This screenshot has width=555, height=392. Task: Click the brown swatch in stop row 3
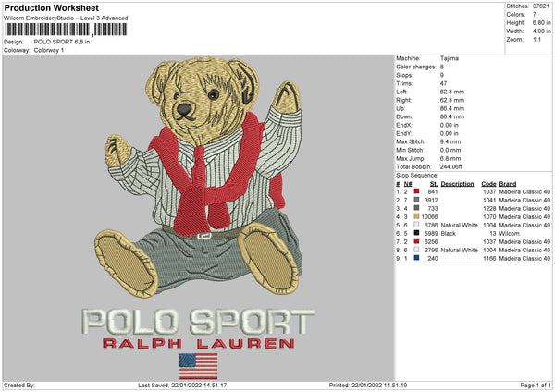click(x=416, y=208)
